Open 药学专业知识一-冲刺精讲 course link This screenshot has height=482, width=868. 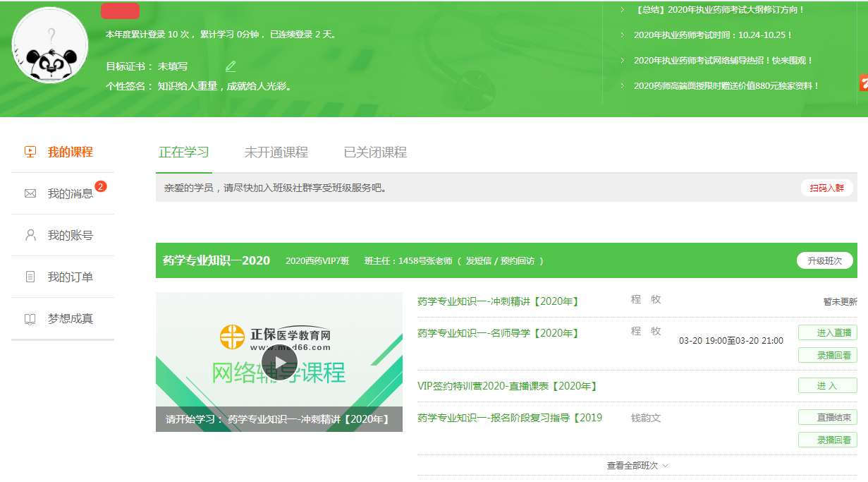[x=498, y=301]
